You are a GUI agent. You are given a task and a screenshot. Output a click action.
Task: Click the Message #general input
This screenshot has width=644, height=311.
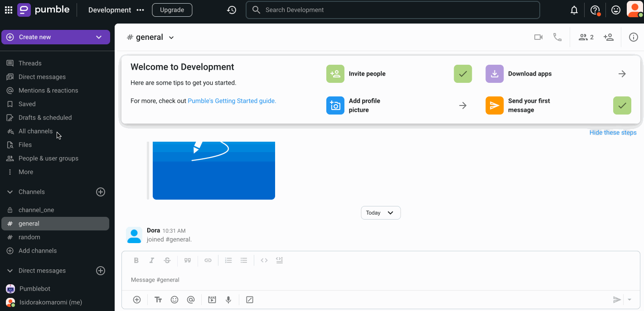[x=381, y=280]
